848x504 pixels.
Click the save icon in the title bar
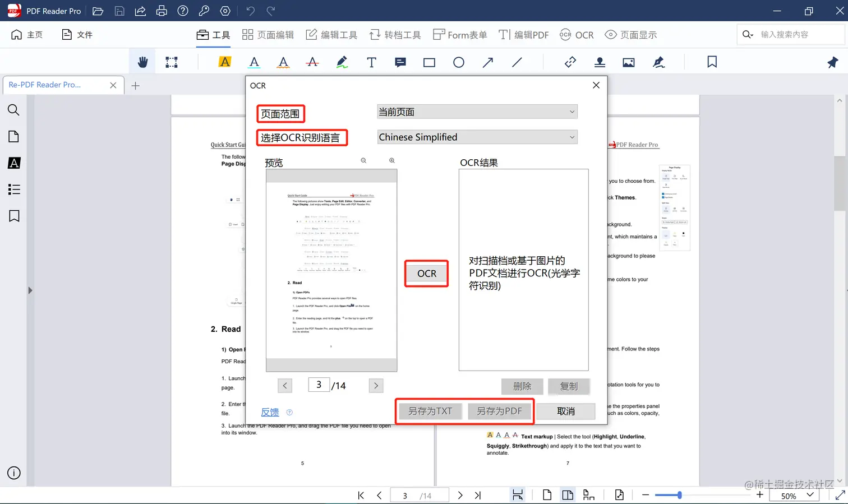pyautogui.click(x=119, y=11)
